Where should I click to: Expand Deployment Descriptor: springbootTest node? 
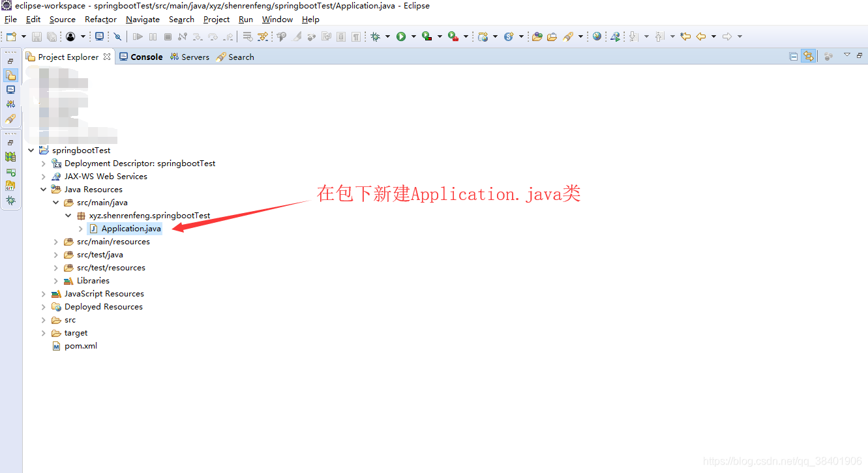44,164
